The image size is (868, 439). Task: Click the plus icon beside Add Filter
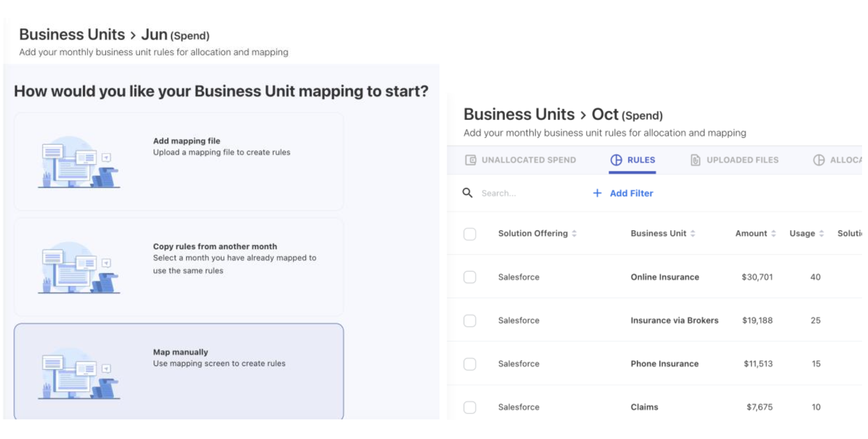[597, 193]
